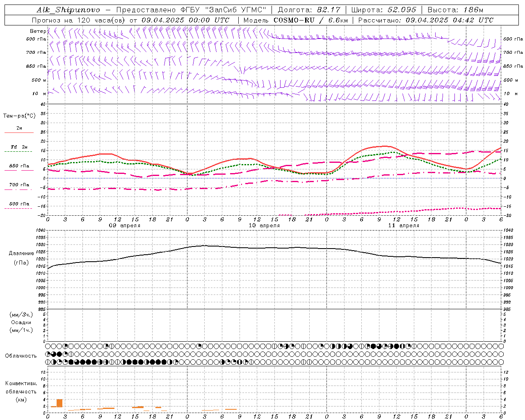The image size is (525, 420).
Task: Click the 500 гПа temperature legend entry
Action: click(x=19, y=204)
